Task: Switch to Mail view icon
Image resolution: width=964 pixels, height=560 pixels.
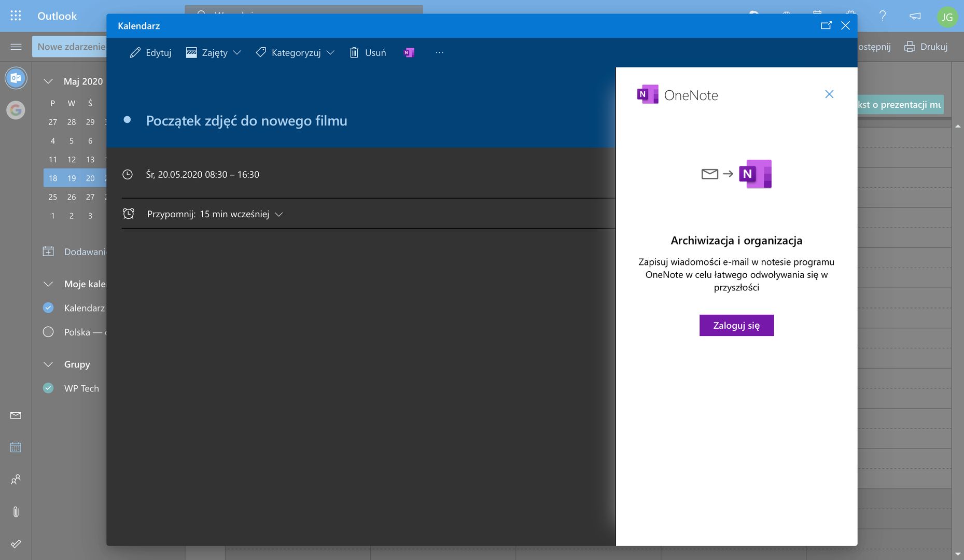Action: [16, 415]
